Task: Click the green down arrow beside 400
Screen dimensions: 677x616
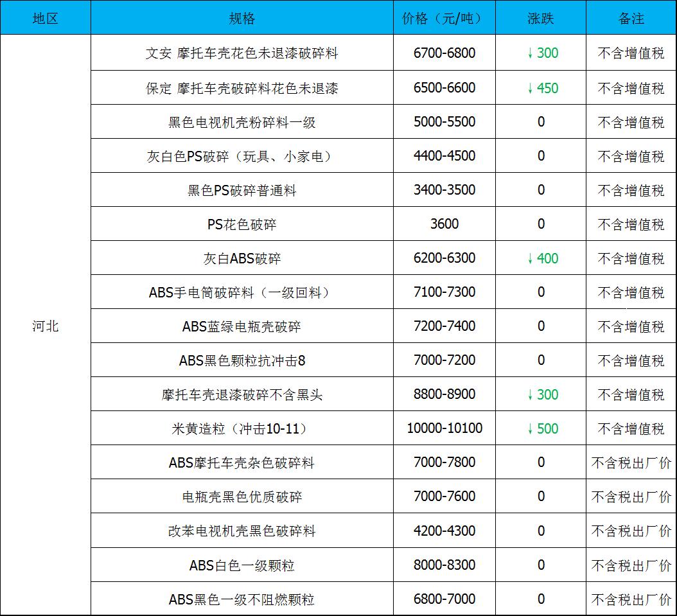Action: 530,258
